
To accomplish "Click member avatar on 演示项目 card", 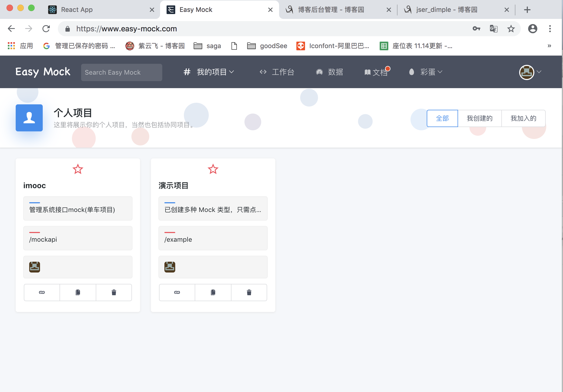I will (170, 267).
